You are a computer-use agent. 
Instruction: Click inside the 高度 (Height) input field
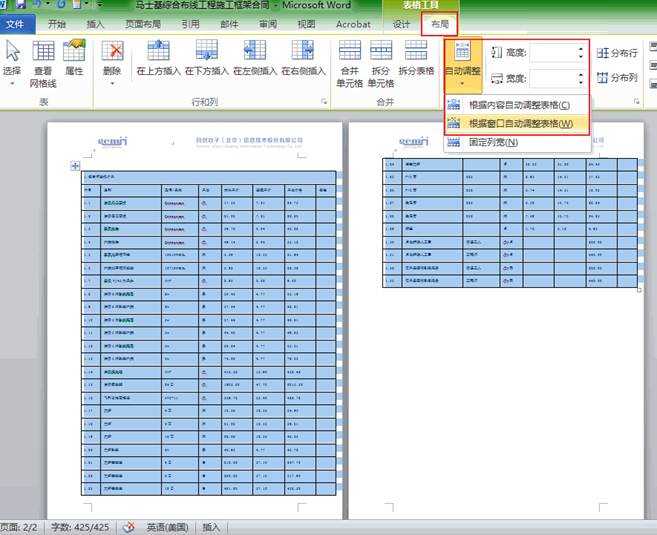pos(552,52)
